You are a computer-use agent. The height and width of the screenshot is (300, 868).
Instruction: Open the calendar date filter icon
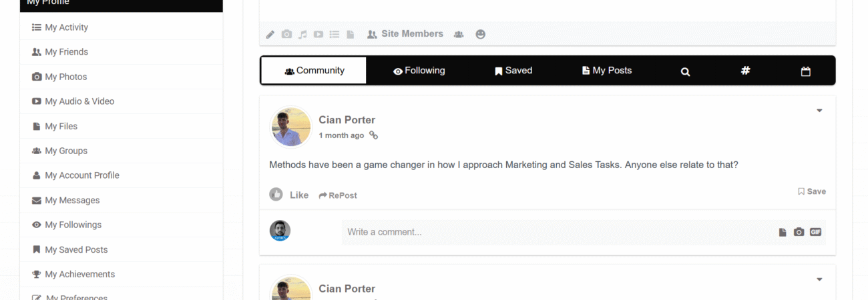[x=805, y=71]
